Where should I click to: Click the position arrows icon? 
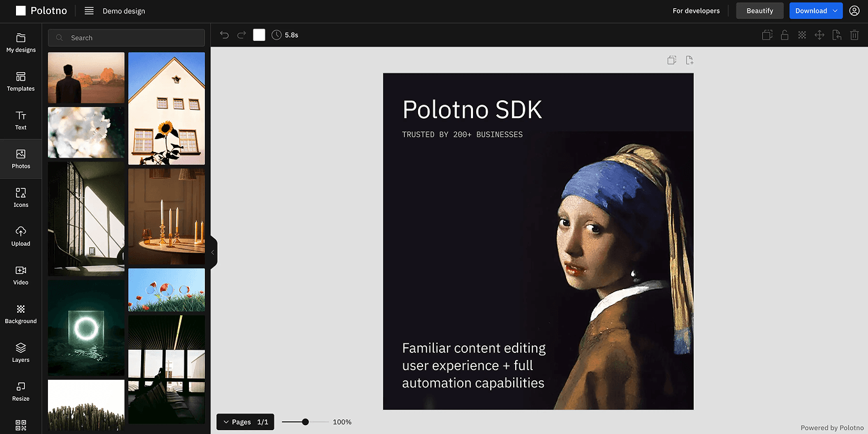tap(819, 35)
